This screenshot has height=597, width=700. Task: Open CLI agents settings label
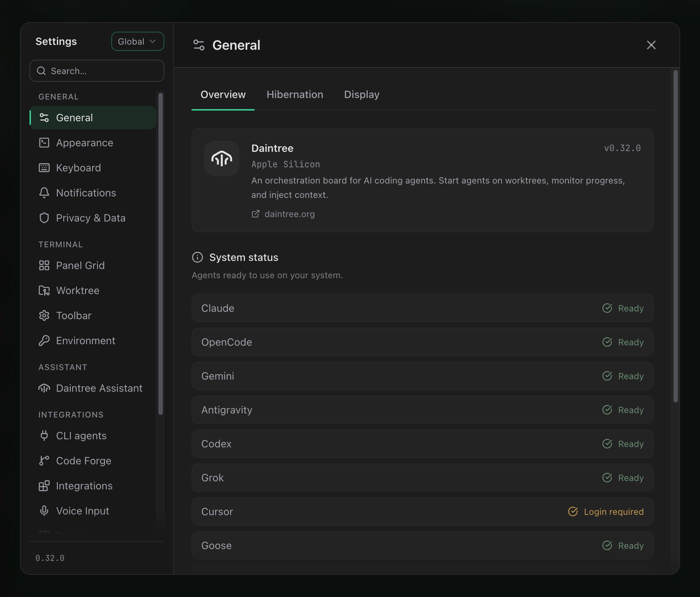coord(81,436)
